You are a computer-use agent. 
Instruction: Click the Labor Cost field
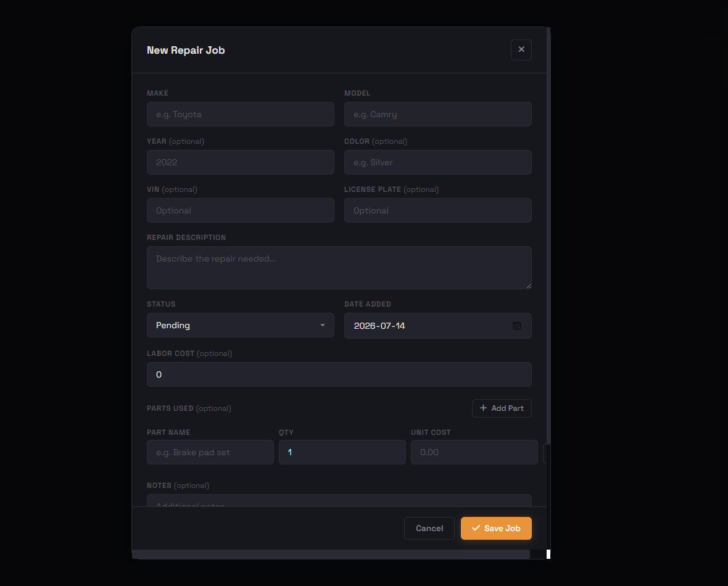tap(339, 374)
